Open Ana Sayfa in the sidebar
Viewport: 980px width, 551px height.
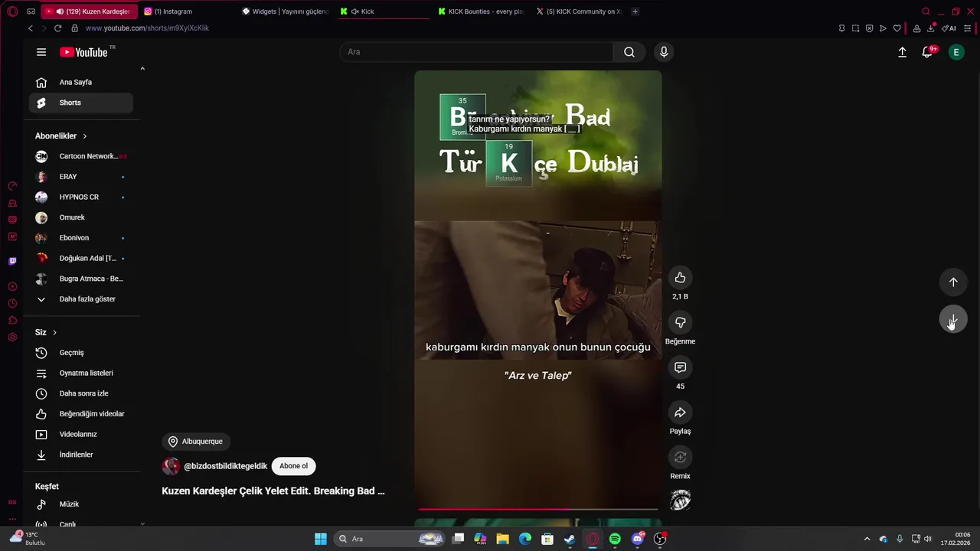pyautogui.click(x=81, y=82)
